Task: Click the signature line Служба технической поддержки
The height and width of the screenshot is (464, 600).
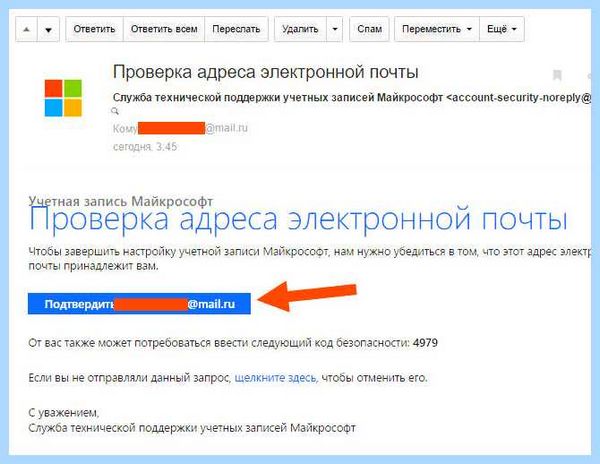Action: click(192, 428)
